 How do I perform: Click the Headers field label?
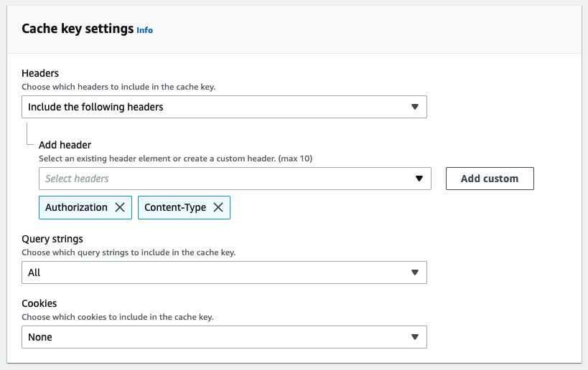click(40, 73)
